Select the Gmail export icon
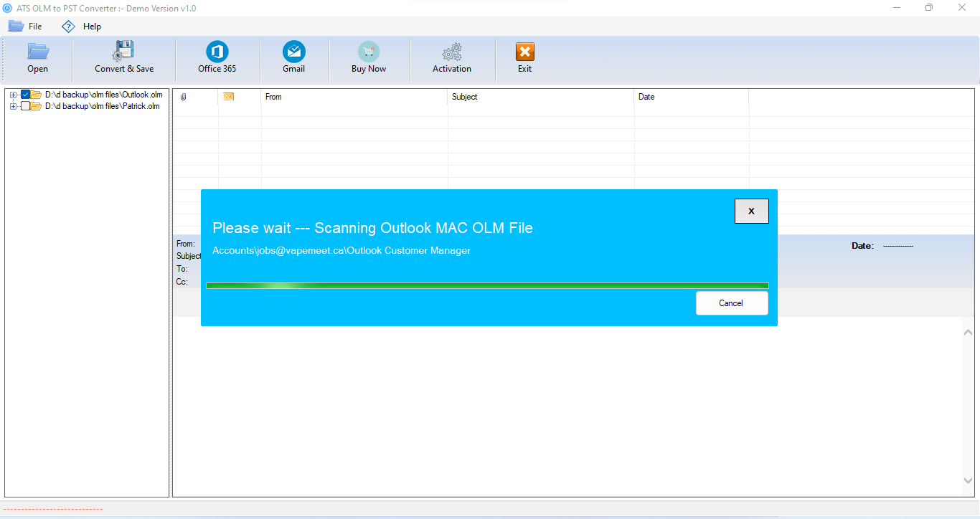 click(293, 52)
